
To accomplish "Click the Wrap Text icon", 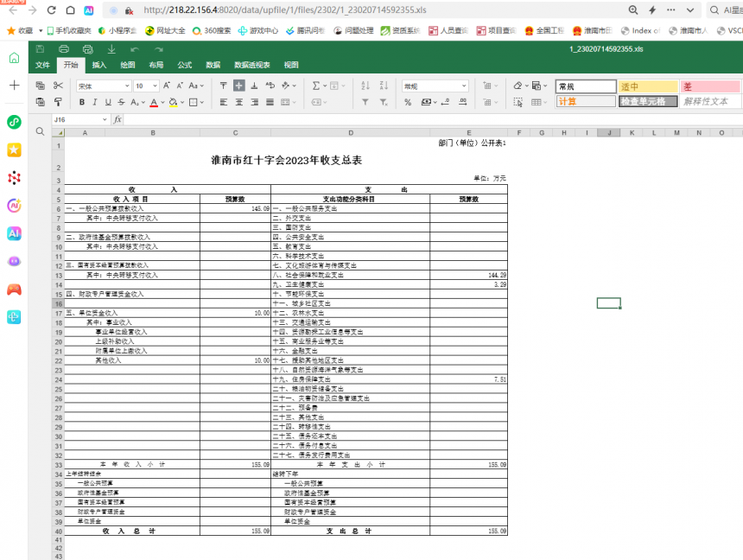I will pos(270,86).
